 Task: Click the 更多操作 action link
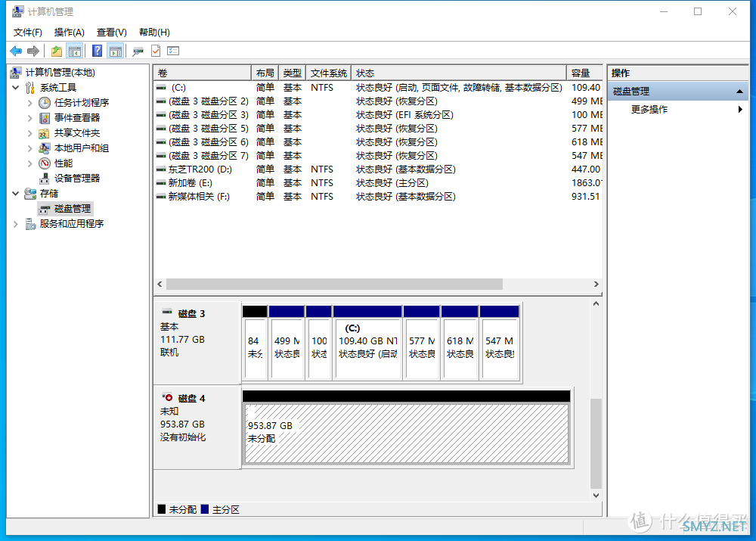pos(649,110)
